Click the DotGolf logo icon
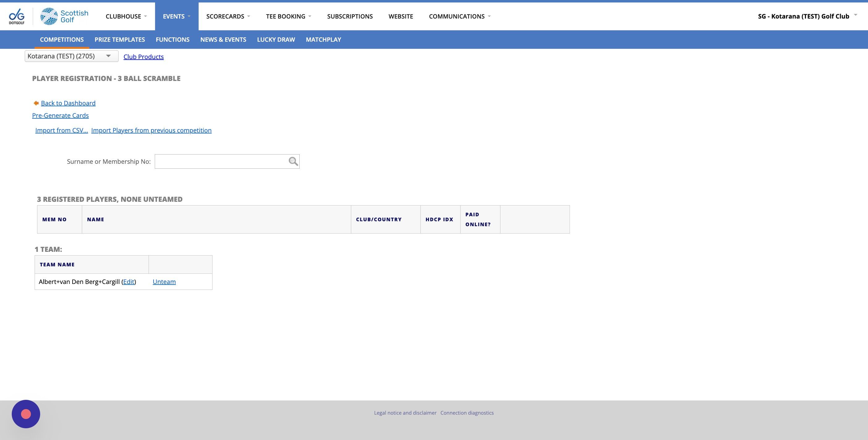 [16, 16]
